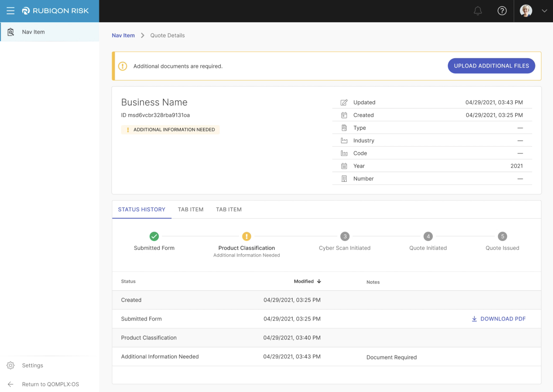Click the Rubiqon Risk logo
This screenshot has height=392, width=553.
[55, 10]
